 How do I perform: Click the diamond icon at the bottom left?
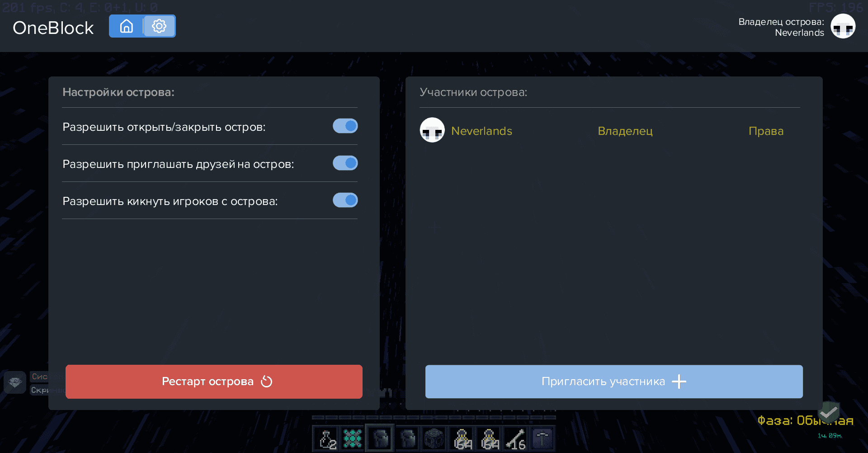(x=15, y=383)
